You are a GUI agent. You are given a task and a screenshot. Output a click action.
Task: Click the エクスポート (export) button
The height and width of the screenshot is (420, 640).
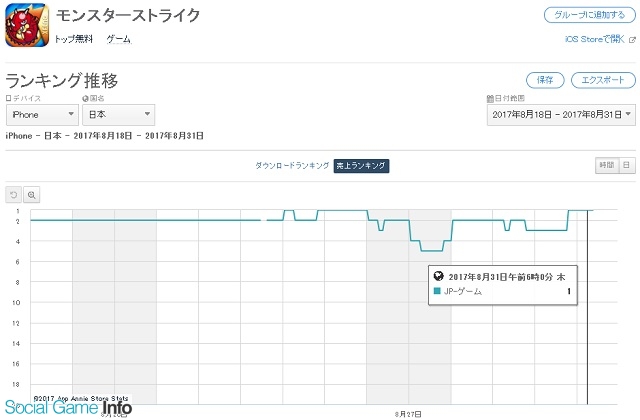tap(604, 80)
